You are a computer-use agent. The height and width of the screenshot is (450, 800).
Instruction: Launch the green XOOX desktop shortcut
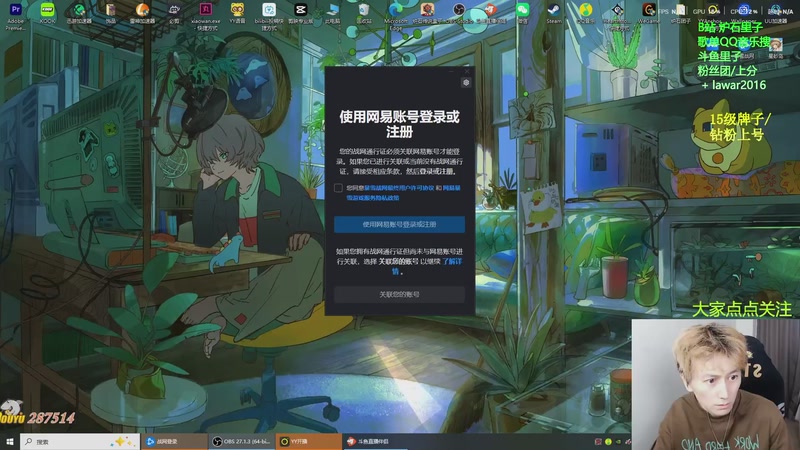coord(47,13)
